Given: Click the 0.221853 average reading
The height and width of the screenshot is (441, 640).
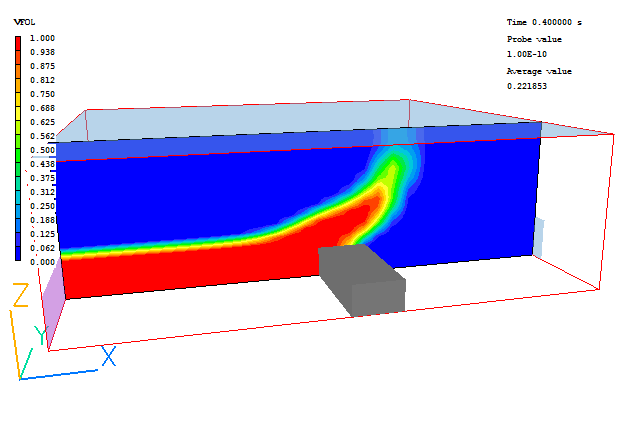Looking at the screenshot, I should coord(527,86).
